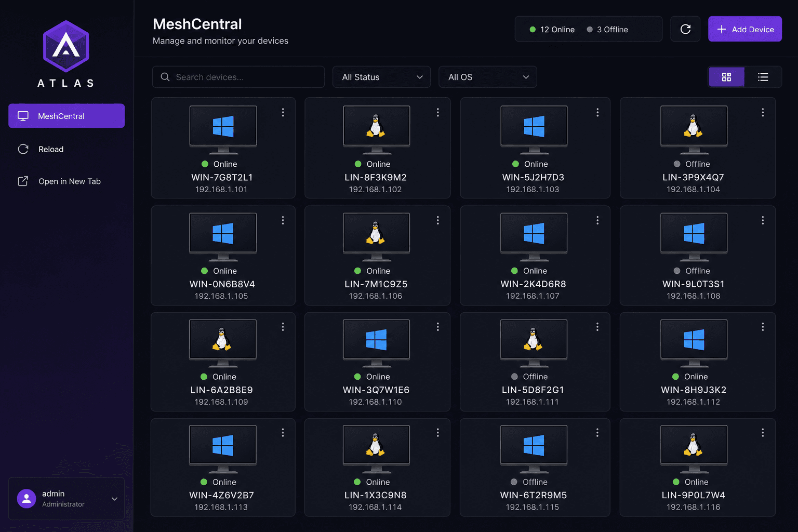798x532 pixels.
Task: Open the menu for WIN-2K4D6R8
Action: 597,220
